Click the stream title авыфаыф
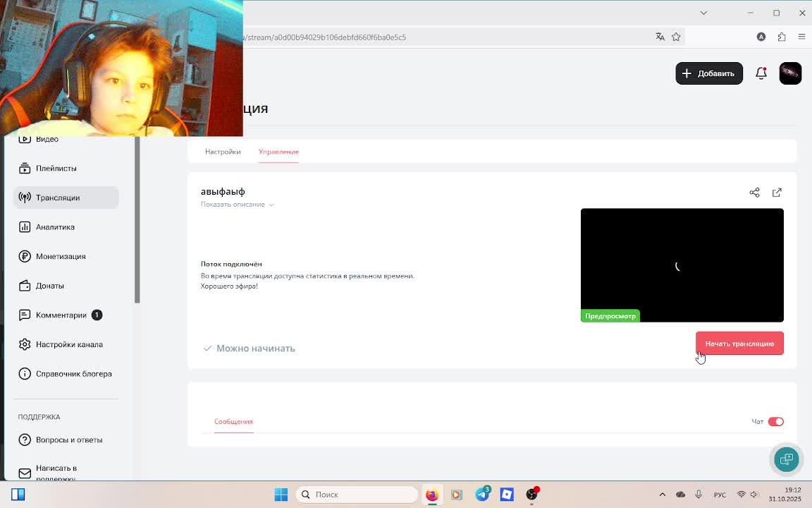 [x=223, y=191]
